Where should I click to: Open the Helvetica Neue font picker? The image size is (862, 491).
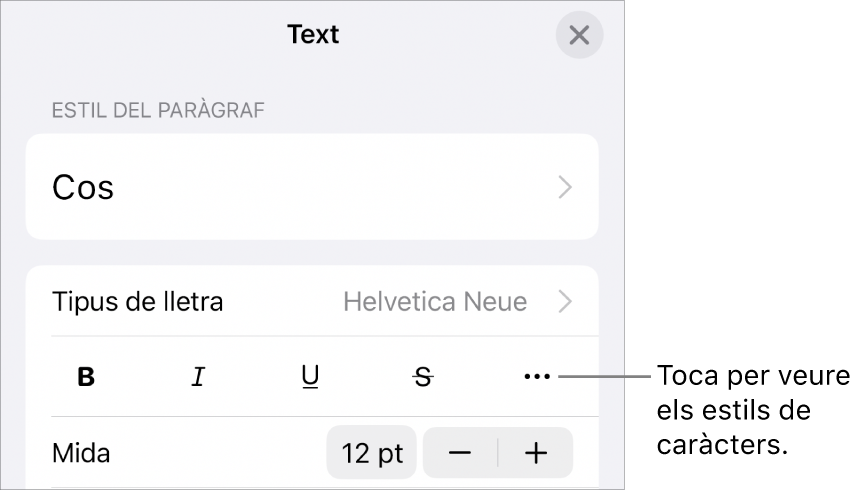(x=435, y=301)
